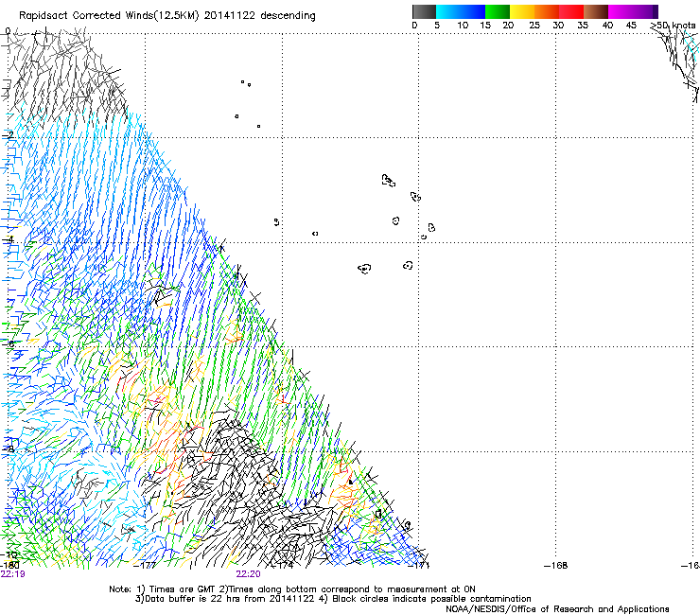Click the NOAA/NESDIS credit line

point(557,609)
